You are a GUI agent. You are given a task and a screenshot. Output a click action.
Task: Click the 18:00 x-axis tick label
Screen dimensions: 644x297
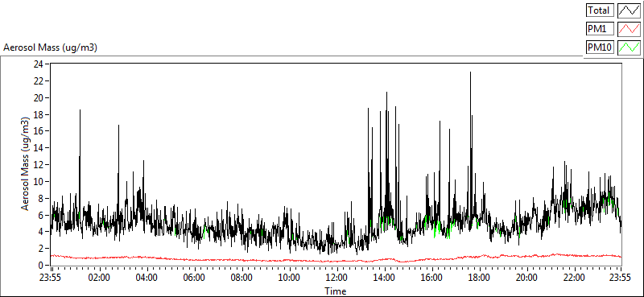click(x=479, y=277)
